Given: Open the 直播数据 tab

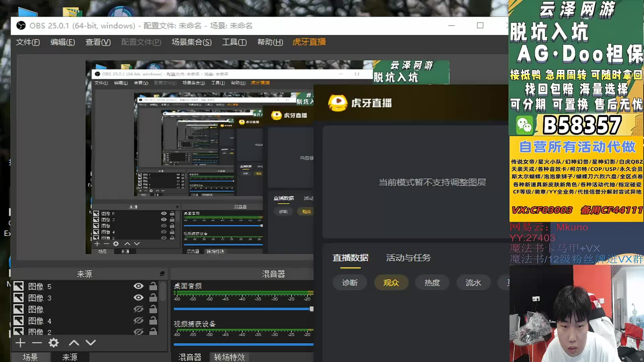Looking at the screenshot, I should click(351, 258).
